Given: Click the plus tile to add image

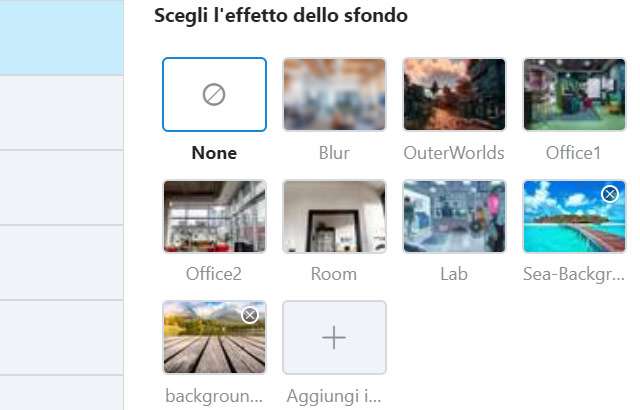Looking at the screenshot, I should point(334,338).
